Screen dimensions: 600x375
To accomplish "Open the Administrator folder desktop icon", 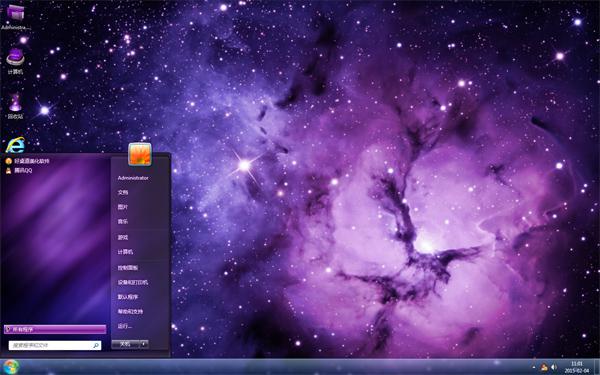I will pyautogui.click(x=15, y=16).
